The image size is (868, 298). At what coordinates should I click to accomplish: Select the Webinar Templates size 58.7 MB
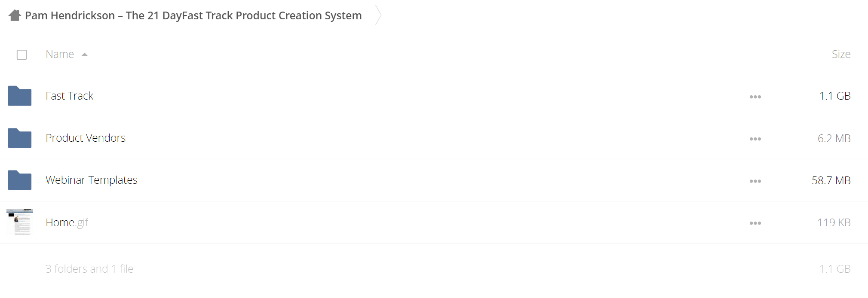831,180
